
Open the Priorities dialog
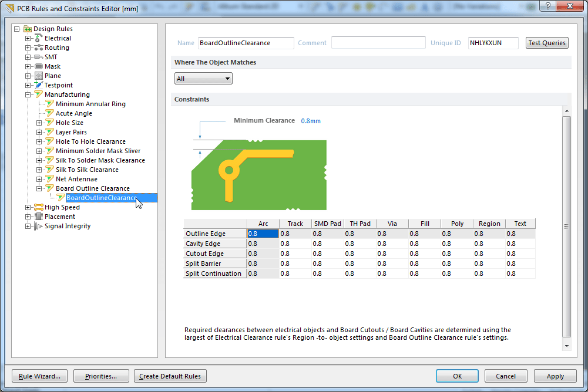click(101, 376)
